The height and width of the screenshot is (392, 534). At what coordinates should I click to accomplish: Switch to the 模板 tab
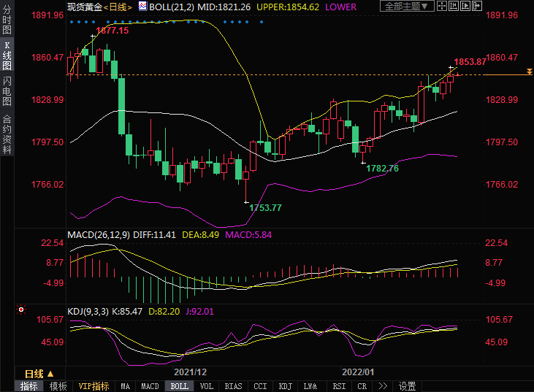click(58, 386)
